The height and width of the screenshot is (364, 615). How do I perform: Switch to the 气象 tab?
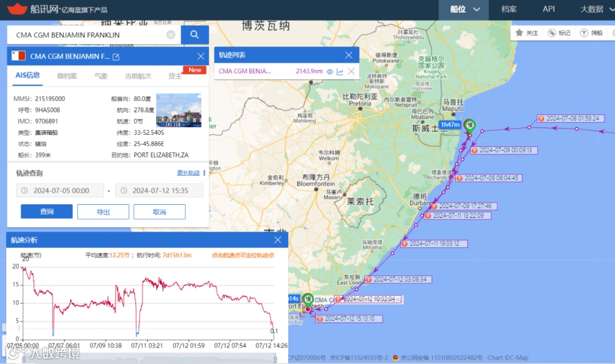(x=101, y=76)
